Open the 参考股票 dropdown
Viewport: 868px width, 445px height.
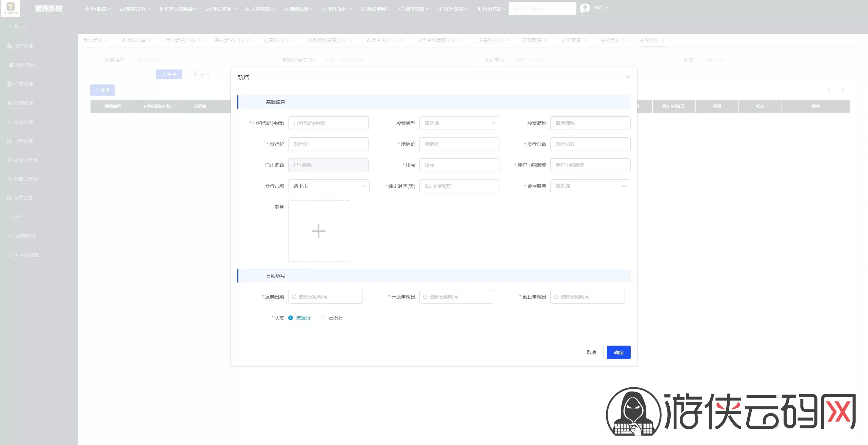590,186
